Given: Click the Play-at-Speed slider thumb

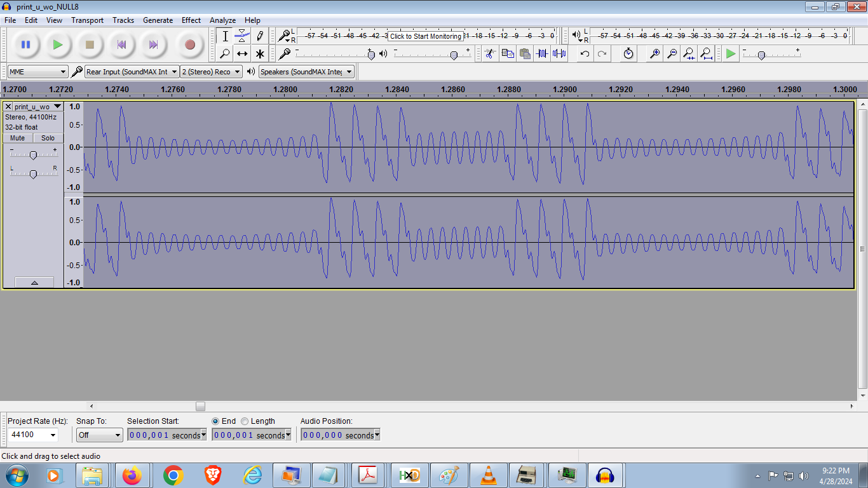Looking at the screenshot, I should (761, 55).
